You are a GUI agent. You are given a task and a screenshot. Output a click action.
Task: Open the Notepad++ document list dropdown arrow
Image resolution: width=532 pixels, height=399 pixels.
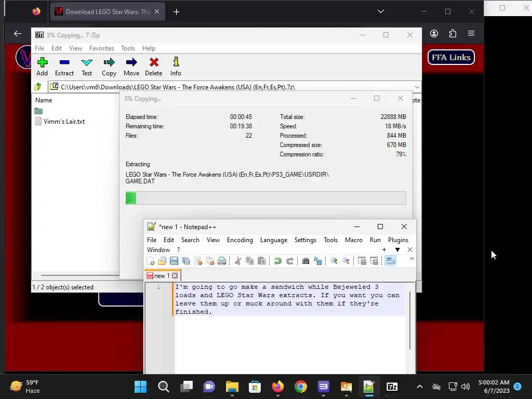pos(397,250)
